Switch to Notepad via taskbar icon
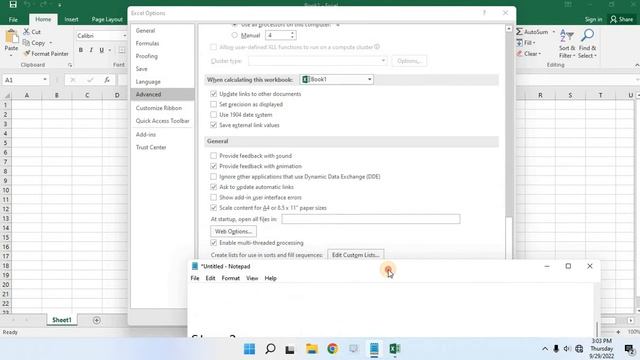 (374, 349)
